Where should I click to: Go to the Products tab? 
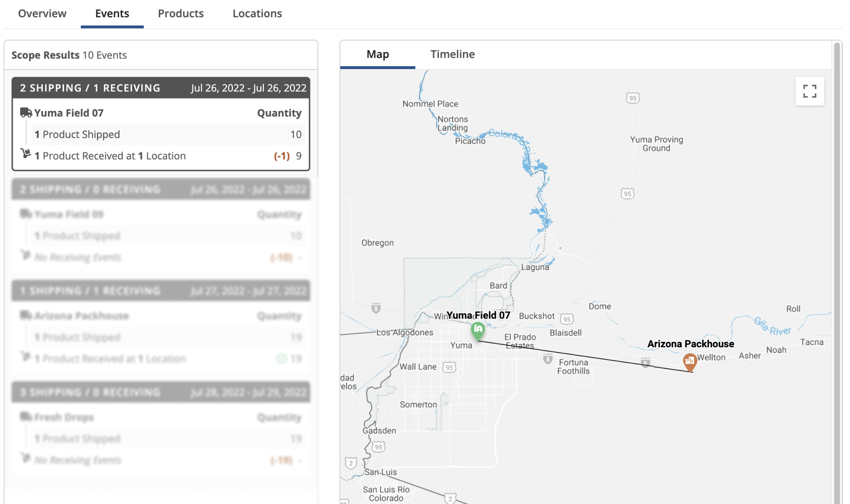[180, 13]
